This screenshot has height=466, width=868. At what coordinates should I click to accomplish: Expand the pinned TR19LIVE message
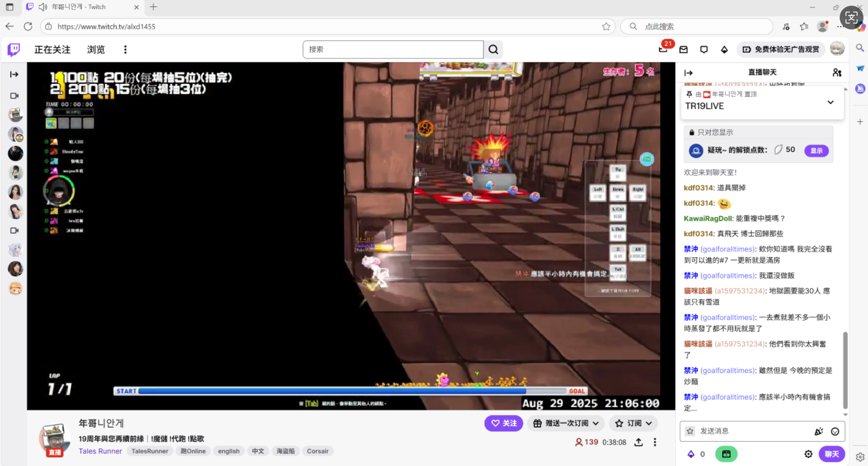click(x=830, y=103)
